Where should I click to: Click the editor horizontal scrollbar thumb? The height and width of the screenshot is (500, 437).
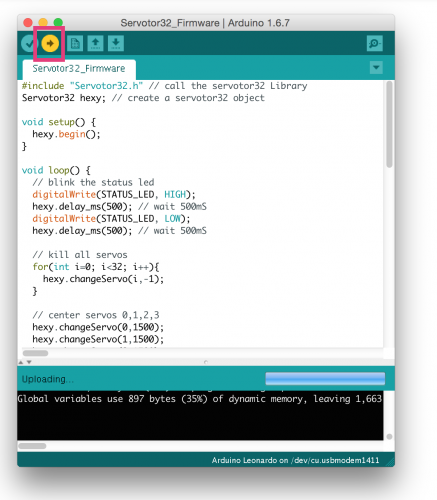pos(35,353)
